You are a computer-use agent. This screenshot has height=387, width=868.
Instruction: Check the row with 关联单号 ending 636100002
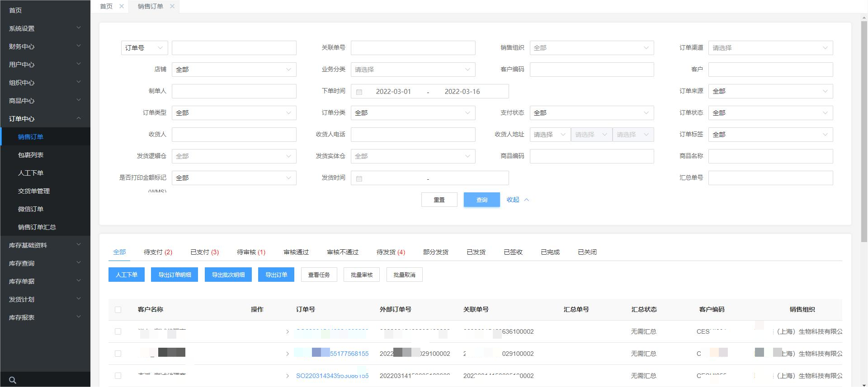[x=118, y=331]
